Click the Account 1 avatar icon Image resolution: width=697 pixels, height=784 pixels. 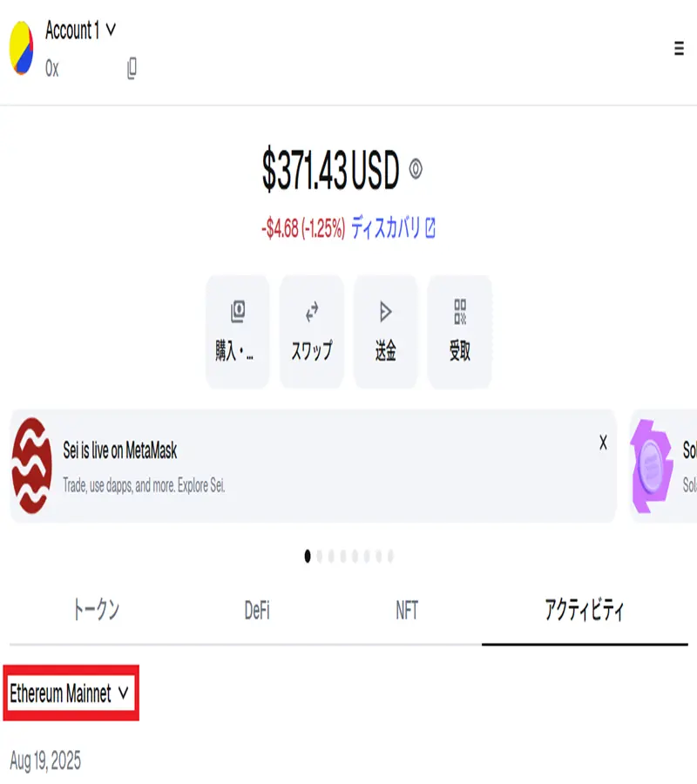pyautogui.click(x=22, y=48)
